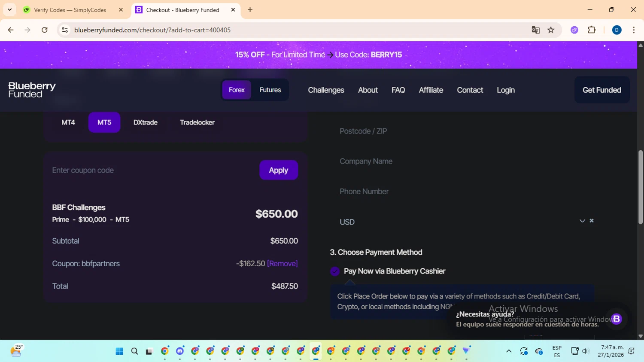
Task: Click the Get Funded button
Action: point(602,90)
